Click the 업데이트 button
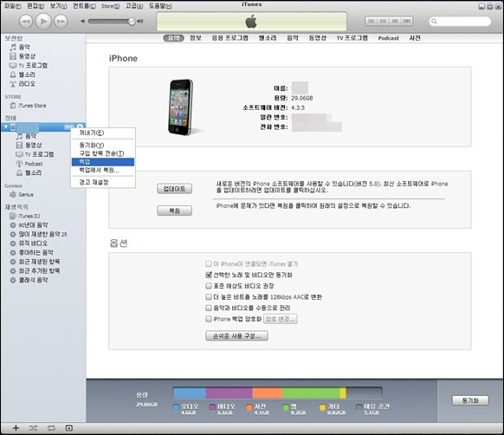504x435 pixels. (175, 189)
